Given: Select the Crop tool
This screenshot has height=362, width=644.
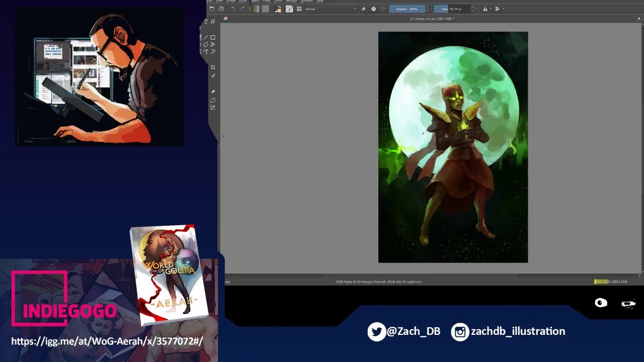Looking at the screenshot, I should tap(213, 67).
